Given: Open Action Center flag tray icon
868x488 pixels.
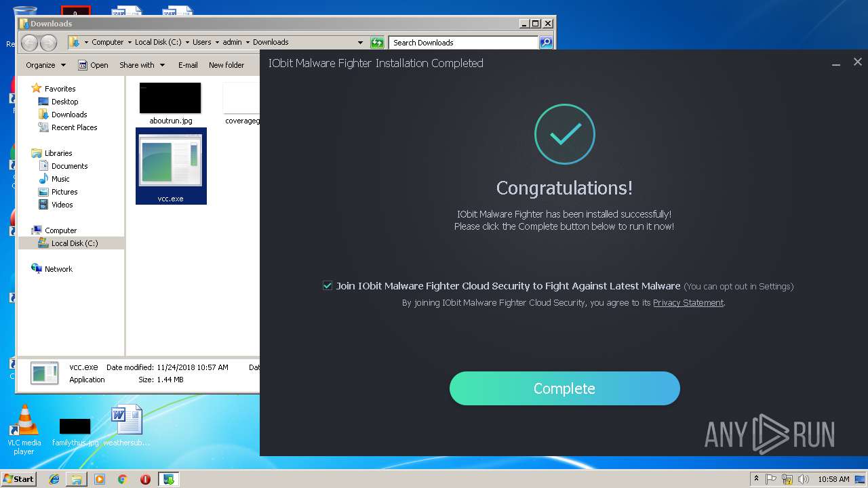Looking at the screenshot, I should tap(772, 479).
